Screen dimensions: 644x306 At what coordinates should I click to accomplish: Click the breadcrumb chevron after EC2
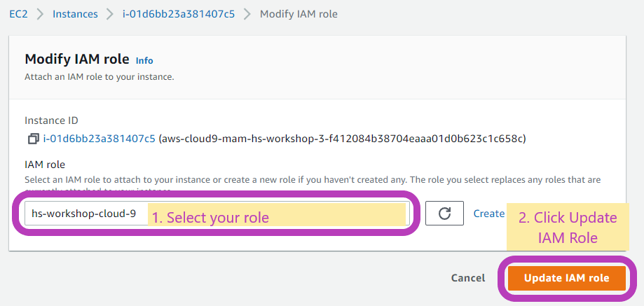coord(40,14)
